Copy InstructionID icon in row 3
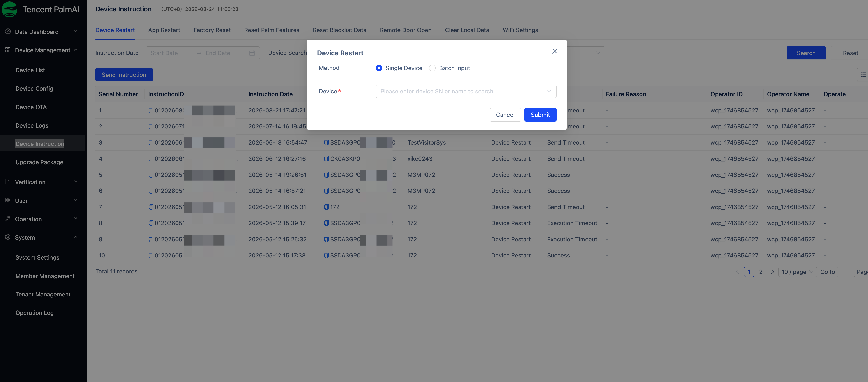The width and height of the screenshot is (868, 382). (x=151, y=142)
